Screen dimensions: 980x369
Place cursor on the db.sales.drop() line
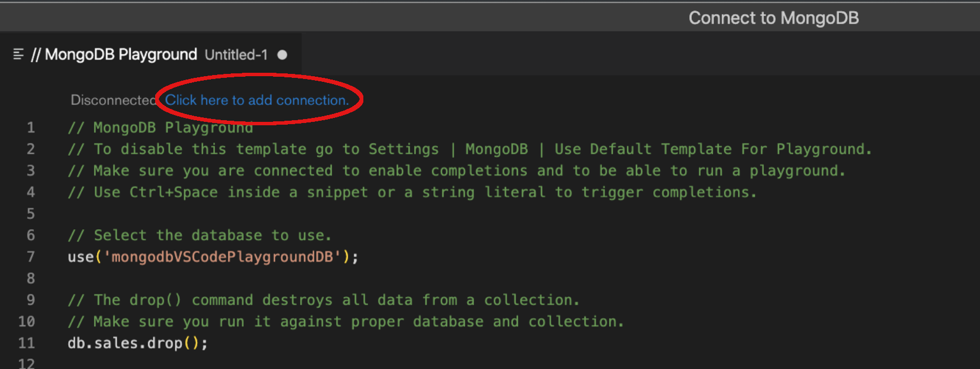[x=138, y=343]
